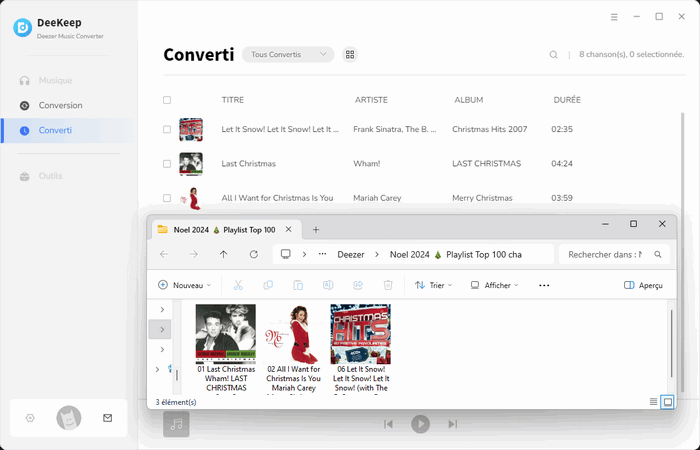The image size is (700, 450).
Task: Click the Wham! album cover in song list
Action: pos(191,164)
